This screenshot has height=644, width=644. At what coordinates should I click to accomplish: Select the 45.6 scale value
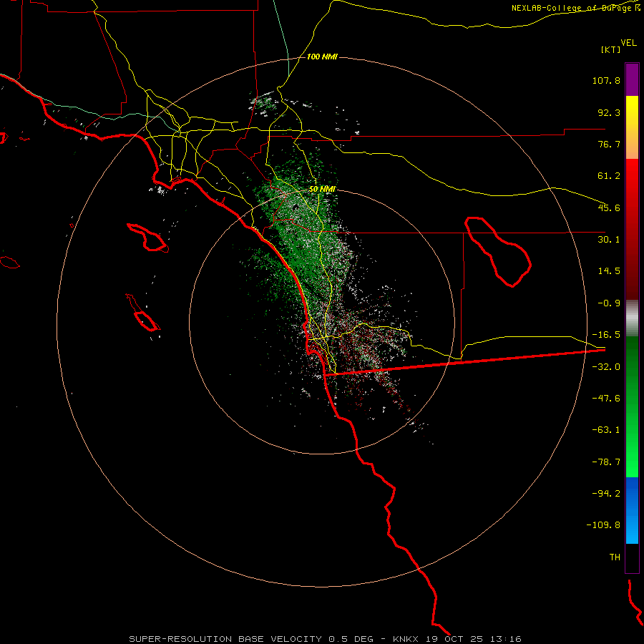point(609,208)
